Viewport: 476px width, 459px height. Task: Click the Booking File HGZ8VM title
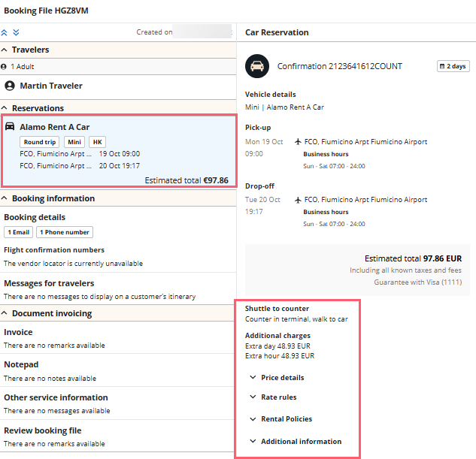coord(46,11)
